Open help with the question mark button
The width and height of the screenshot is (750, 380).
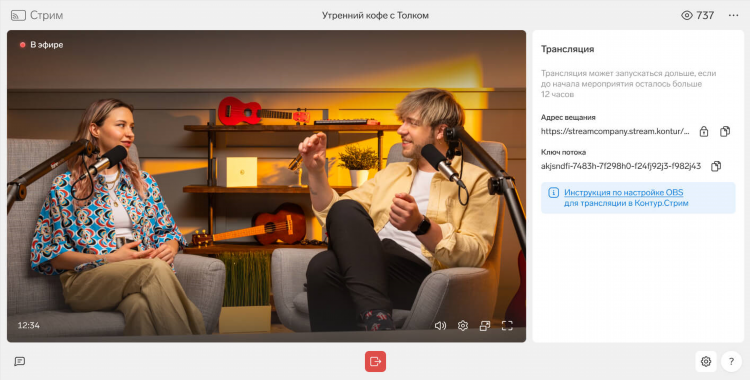tap(731, 361)
